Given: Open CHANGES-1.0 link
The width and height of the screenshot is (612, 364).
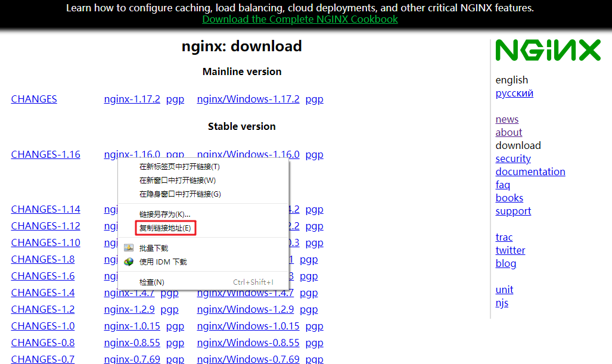Looking at the screenshot, I should (x=43, y=326).
